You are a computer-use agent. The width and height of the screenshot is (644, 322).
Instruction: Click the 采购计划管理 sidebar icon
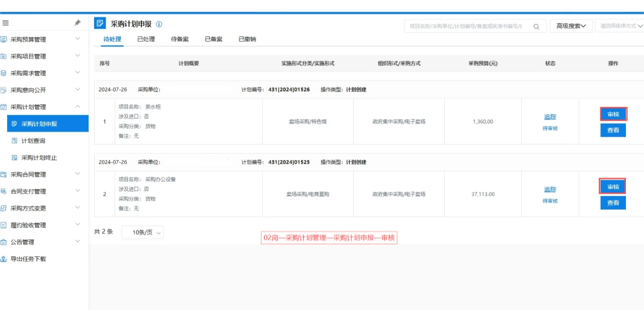(x=4, y=107)
